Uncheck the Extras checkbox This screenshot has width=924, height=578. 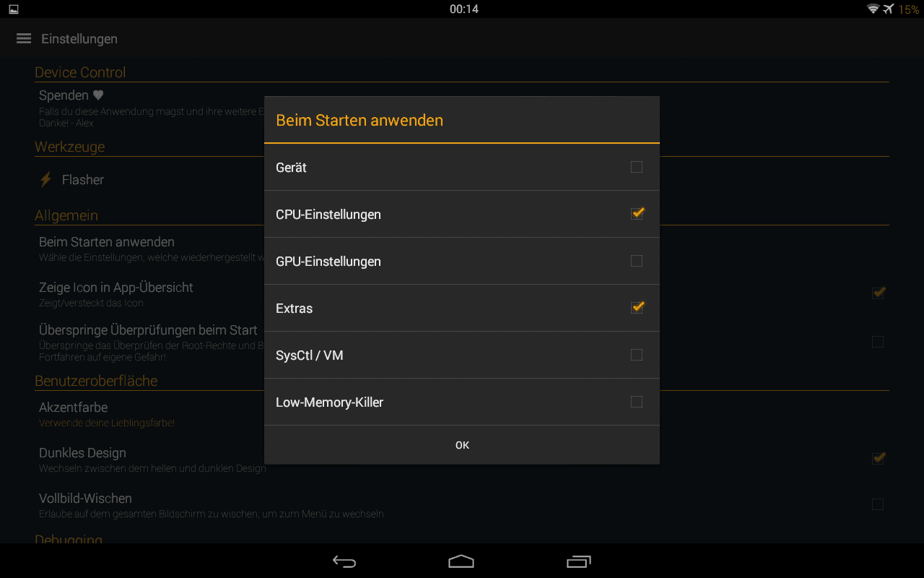point(637,307)
